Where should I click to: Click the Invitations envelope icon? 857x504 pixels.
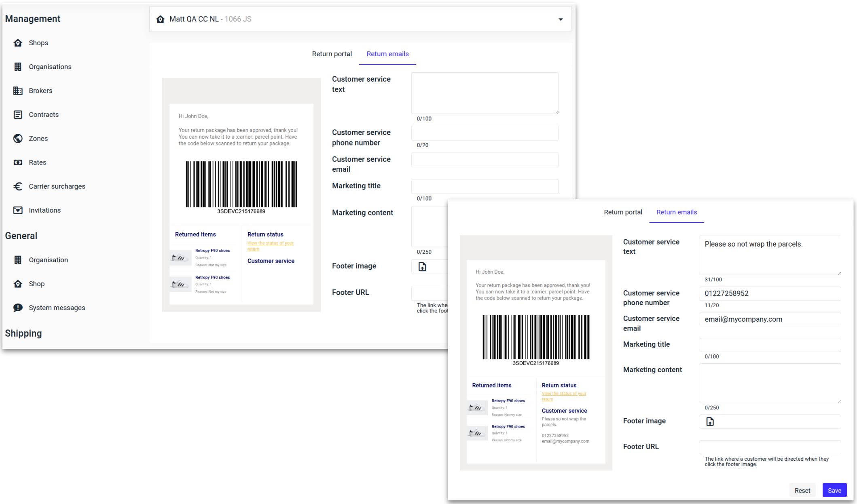(x=18, y=210)
